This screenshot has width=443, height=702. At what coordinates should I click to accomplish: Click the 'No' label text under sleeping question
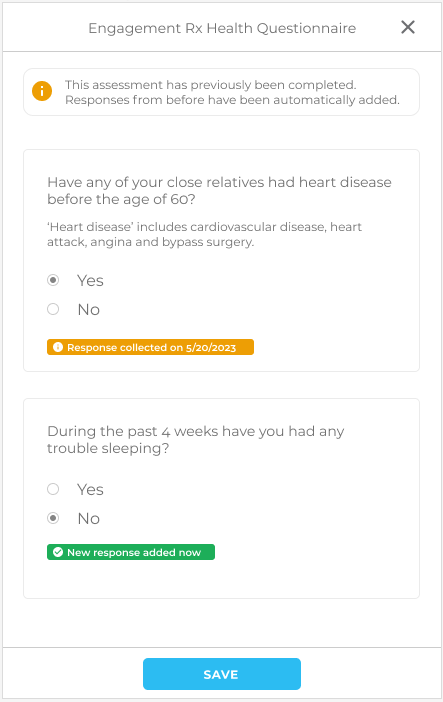(89, 518)
